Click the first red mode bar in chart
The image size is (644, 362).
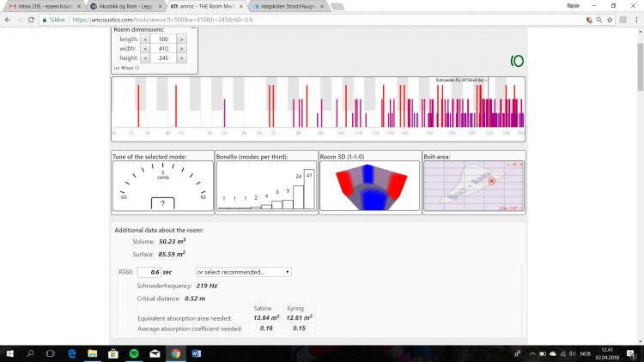138,106
